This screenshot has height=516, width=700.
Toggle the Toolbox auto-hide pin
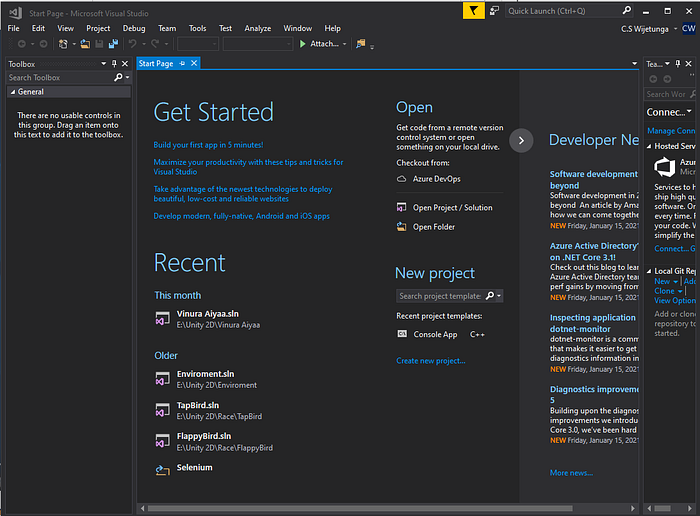pyautogui.click(x=114, y=64)
